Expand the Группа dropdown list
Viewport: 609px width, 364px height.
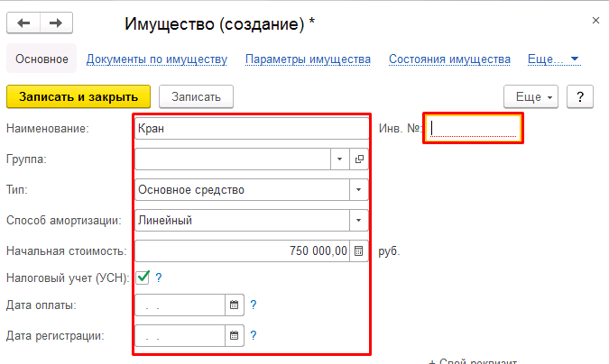(340, 159)
